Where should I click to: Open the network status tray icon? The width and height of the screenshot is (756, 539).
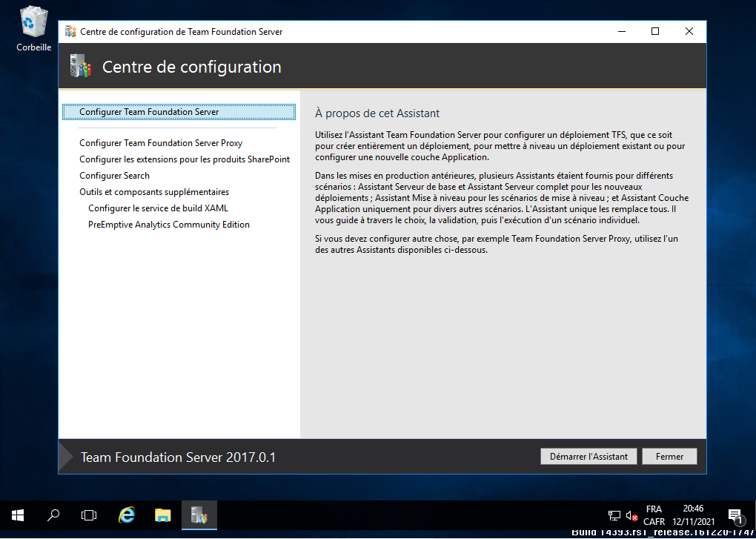[614, 516]
